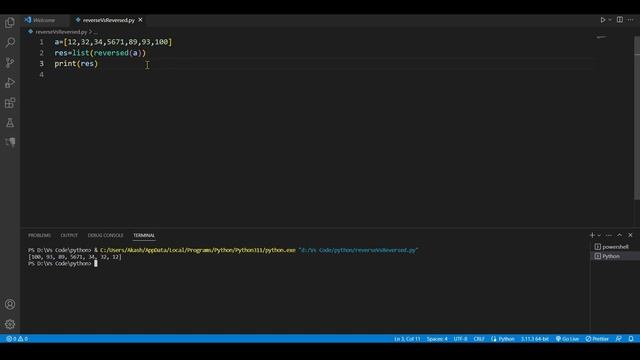This screenshot has height=360, width=640.
Task: Click the print(res) code line
Action: [x=76, y=64]
